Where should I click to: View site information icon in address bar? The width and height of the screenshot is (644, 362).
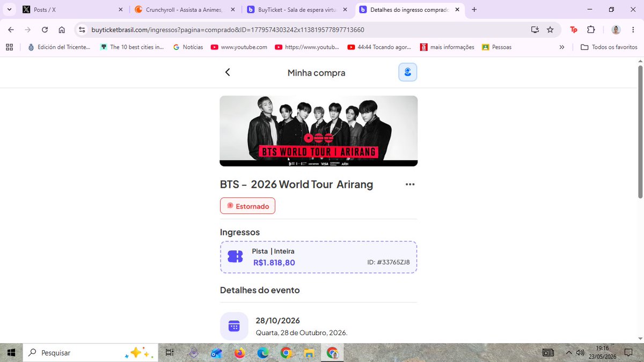point(81,29)
